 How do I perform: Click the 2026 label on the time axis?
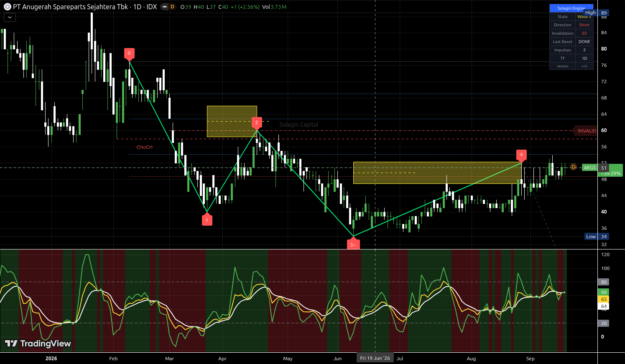pos(51,359)
